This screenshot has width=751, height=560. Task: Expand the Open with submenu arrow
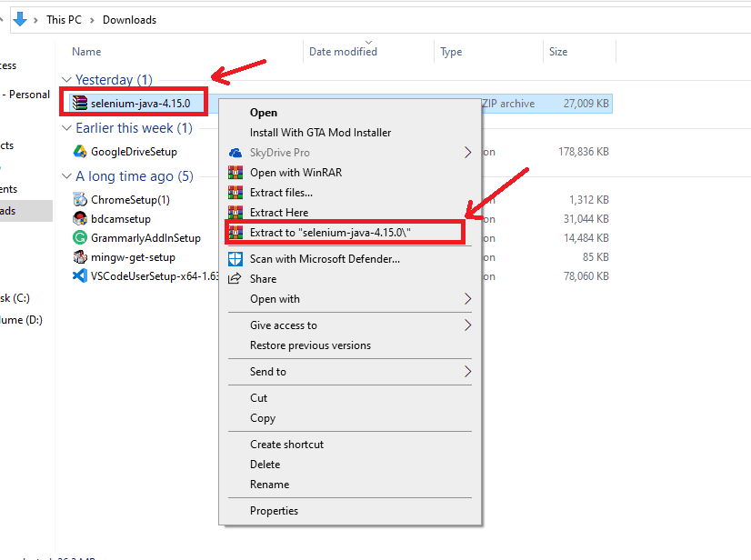(x=468, y=299)
